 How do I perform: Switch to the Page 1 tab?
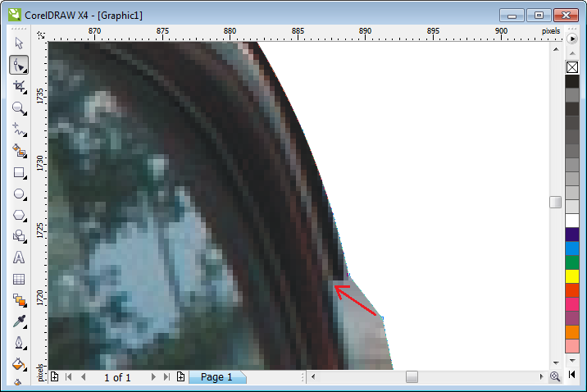(216, 377)
